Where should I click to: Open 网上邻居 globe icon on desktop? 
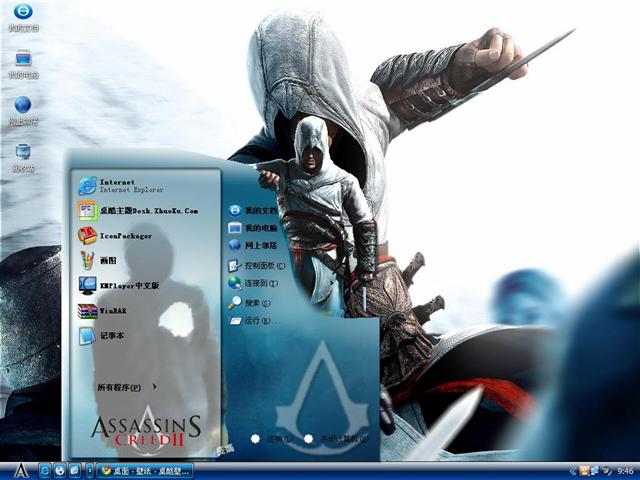(23, 110)
